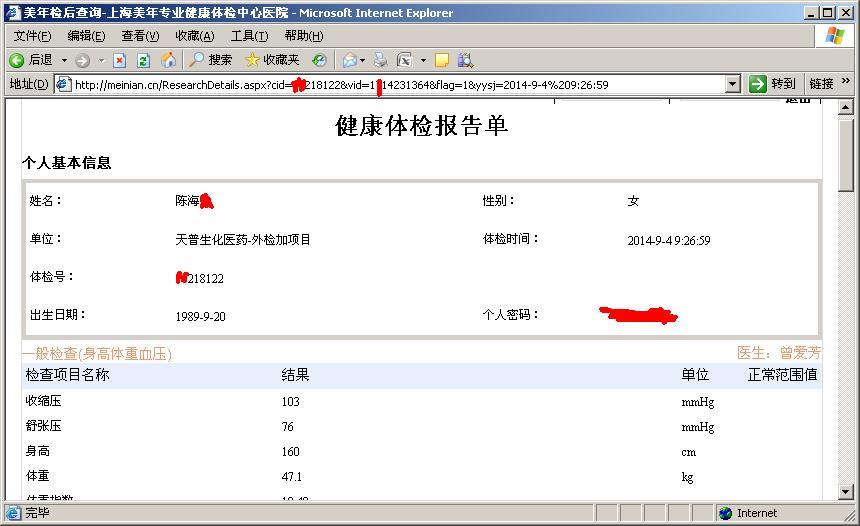Click the gender value 女
Screen dimensions: 860x526
(x=633, y=201)
